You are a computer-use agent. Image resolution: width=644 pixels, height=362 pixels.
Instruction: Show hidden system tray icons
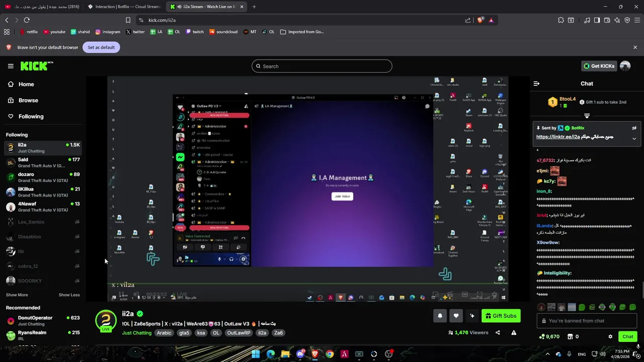pos(547,354)
